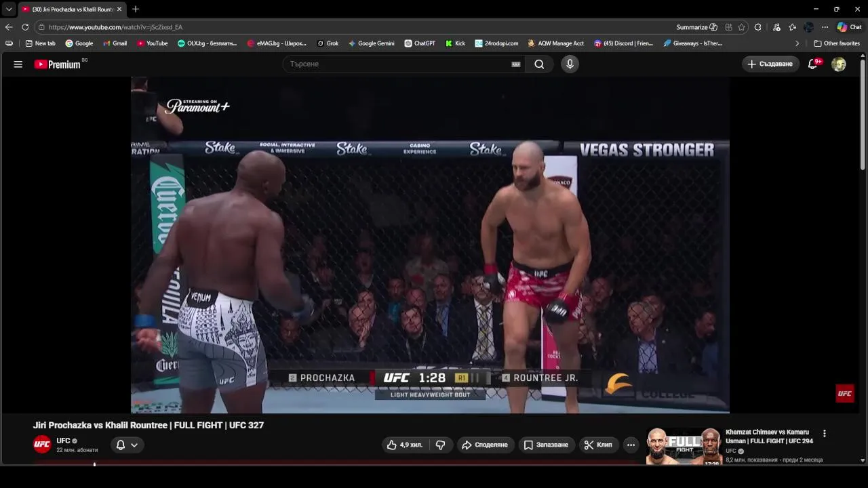Open the YouTube hamburger guide menu

[18, 64]
